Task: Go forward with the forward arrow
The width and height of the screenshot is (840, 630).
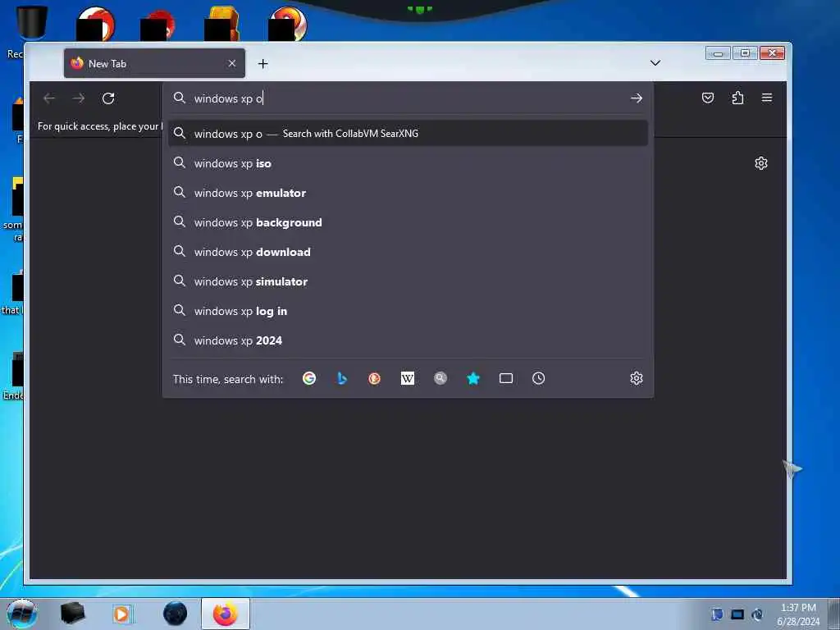Action: pyautogui.click(x=79, y=98)
